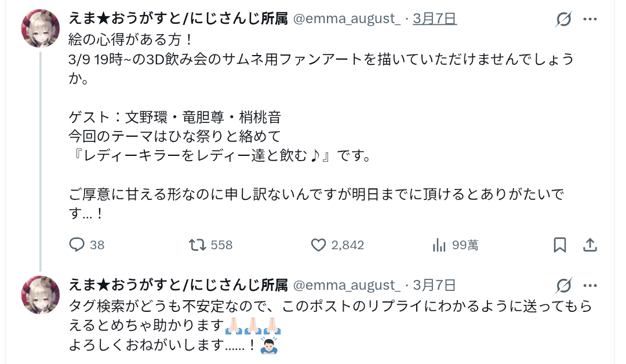Open Grok icon on second post
Screen dimensions: 626x364
click(564, 285)
